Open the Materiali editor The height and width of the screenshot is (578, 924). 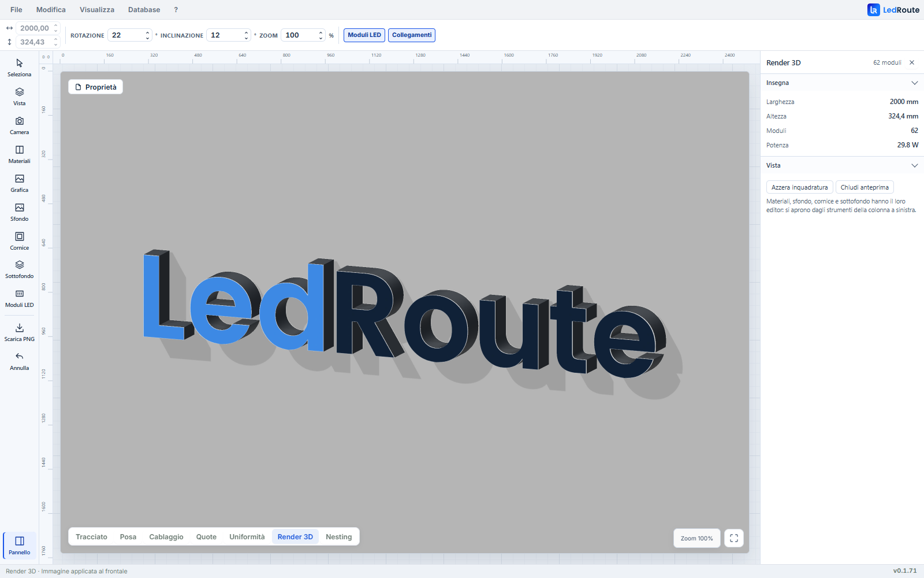[19, 154]
